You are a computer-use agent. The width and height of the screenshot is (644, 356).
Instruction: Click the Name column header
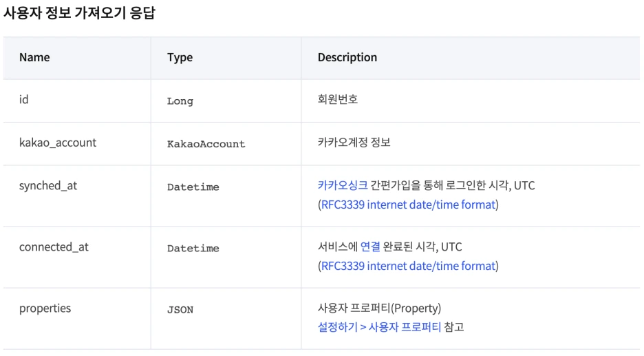click(x=34, y=58)
